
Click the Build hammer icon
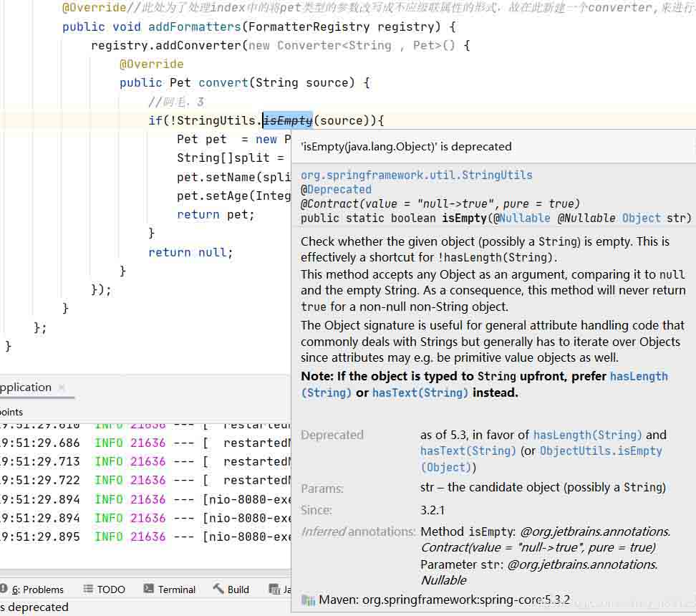[218, 589]
